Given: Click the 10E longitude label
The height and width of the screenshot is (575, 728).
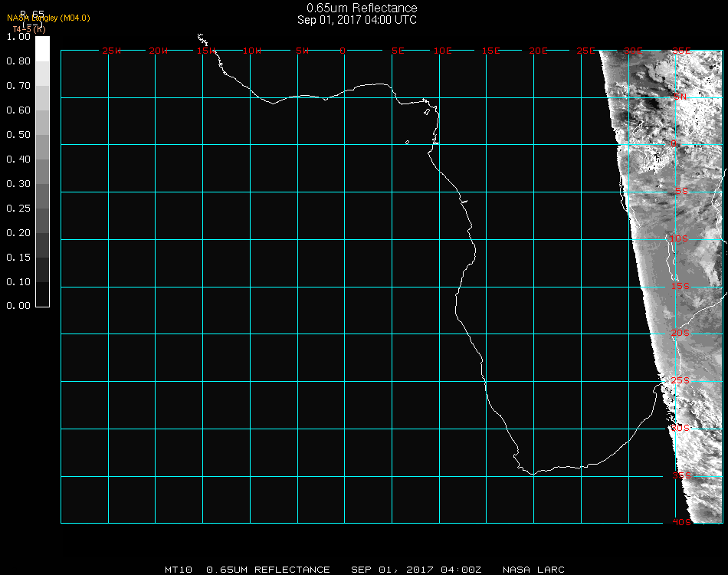Looking at the screenshot, I should tap(443, 51).
